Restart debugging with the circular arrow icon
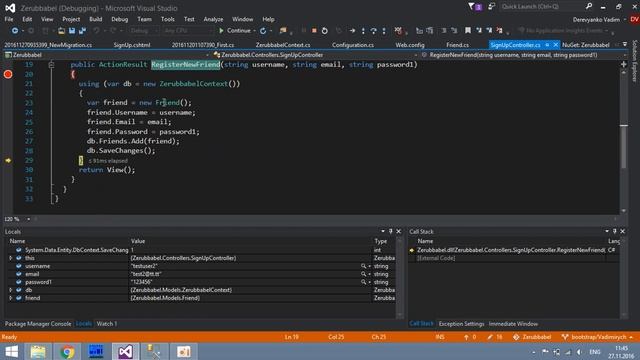The width and height of the screenshot is (640, 360). coord(324,31)
